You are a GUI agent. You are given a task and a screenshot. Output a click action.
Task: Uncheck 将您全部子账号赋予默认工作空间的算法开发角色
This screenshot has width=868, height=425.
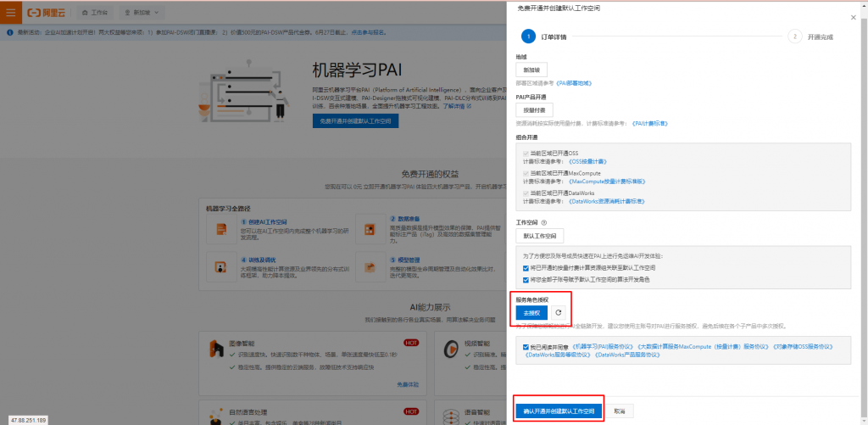click(x=526, y=279)
